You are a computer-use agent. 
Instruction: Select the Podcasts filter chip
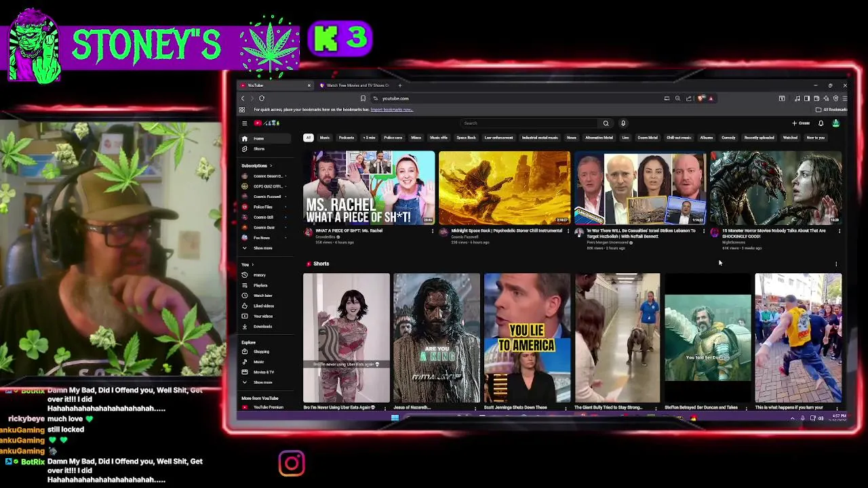[347, 138]
